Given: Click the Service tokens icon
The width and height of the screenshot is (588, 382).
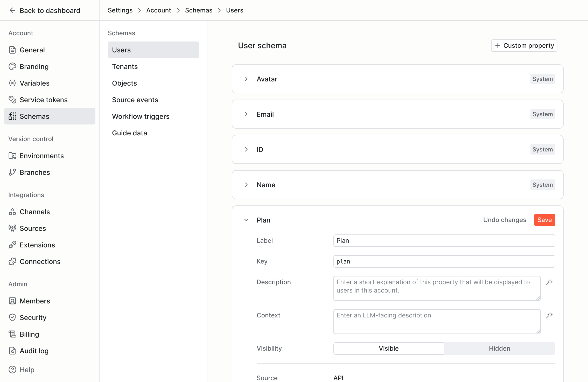Looking at the screenshot, I should pos(12,100).
